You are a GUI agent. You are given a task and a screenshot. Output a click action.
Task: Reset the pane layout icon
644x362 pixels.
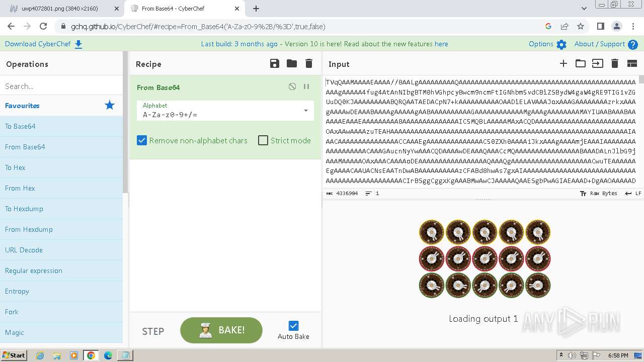632,63
